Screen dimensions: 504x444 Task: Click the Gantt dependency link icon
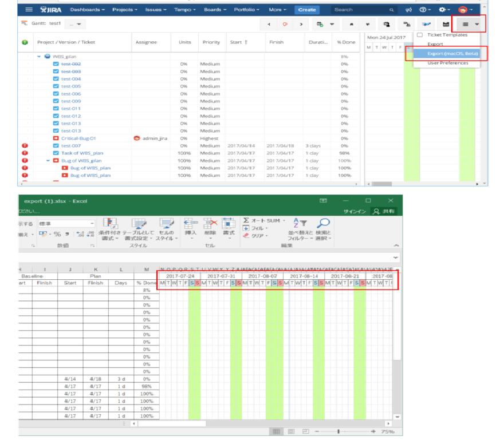tap(407, 24)
